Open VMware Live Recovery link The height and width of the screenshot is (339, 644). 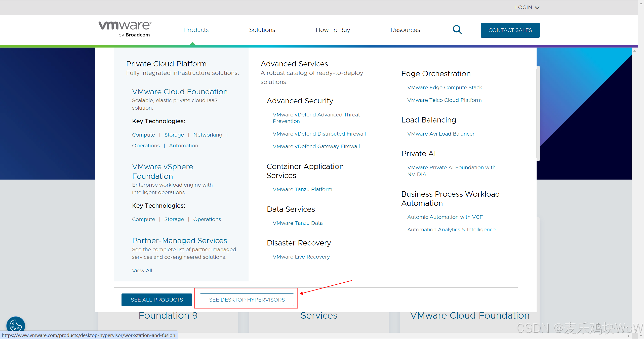[301, 257]
